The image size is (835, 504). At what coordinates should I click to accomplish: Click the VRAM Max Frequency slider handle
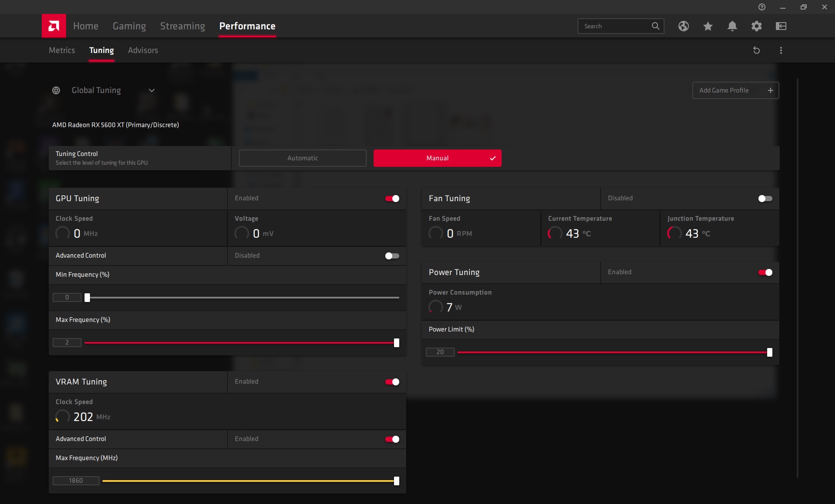397,481
